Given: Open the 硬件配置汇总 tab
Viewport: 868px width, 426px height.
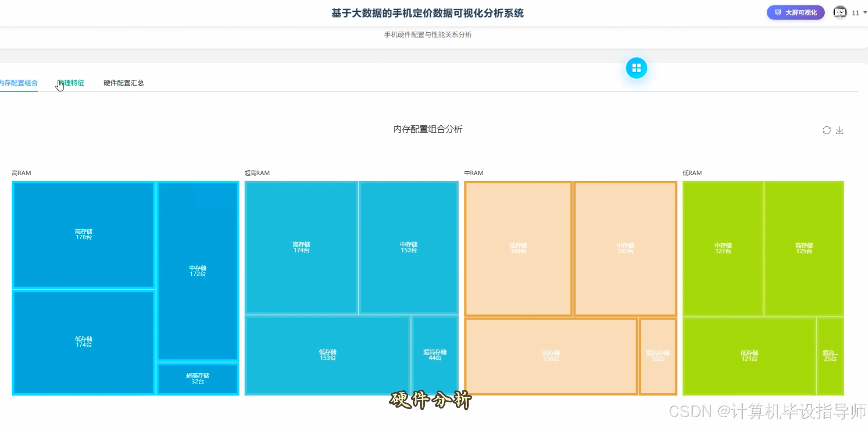Looking at the screenshot, I should coord(123,83).
